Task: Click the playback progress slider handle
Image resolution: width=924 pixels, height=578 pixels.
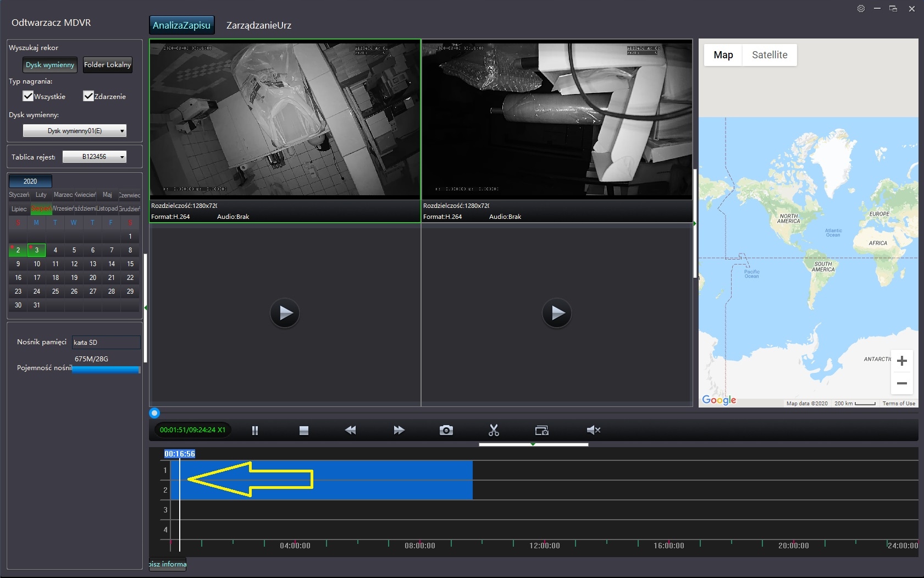Action: (x=154, y=413)
